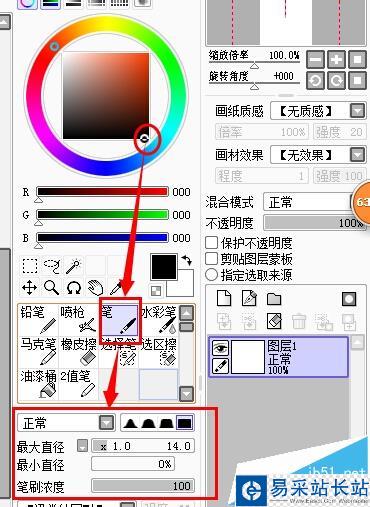Select the rotate view tool

(74, 287)
